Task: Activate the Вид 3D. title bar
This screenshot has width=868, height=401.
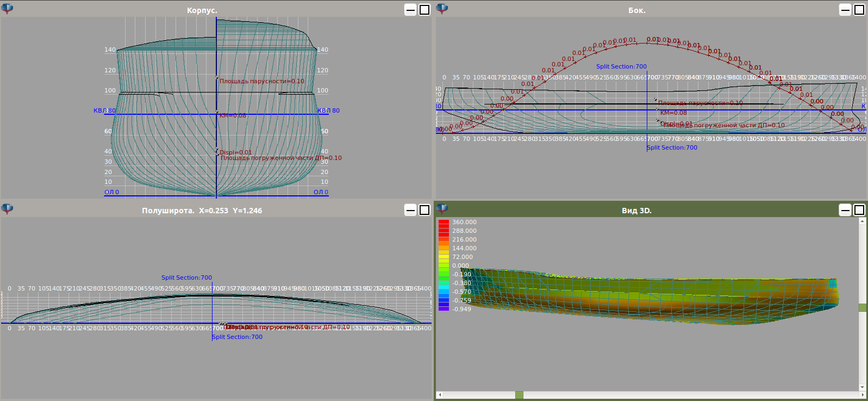Action: point(636,211)
